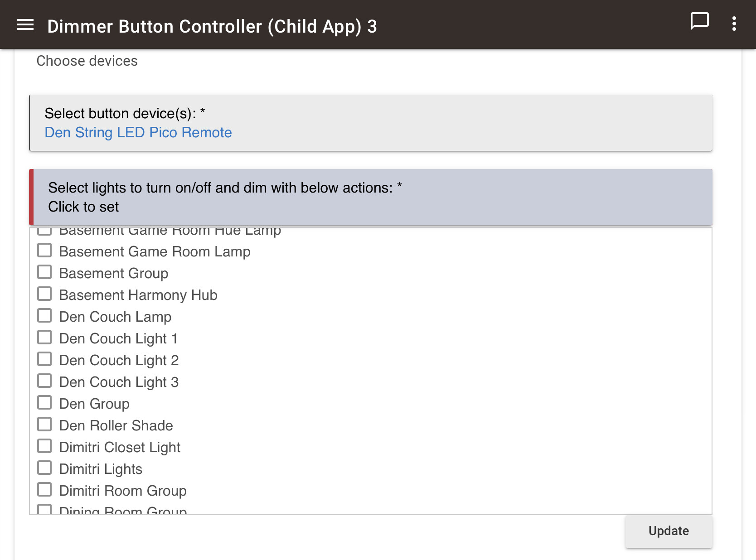The height and width of the screenshot is (560, 756).
Task: Open the three-dot overflow menu
Action: pyautogui.click(x=734, y=24)
